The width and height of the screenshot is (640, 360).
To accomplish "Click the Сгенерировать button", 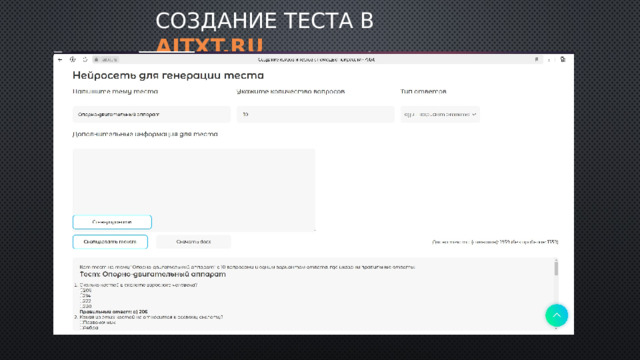I will tap(112, 222).
